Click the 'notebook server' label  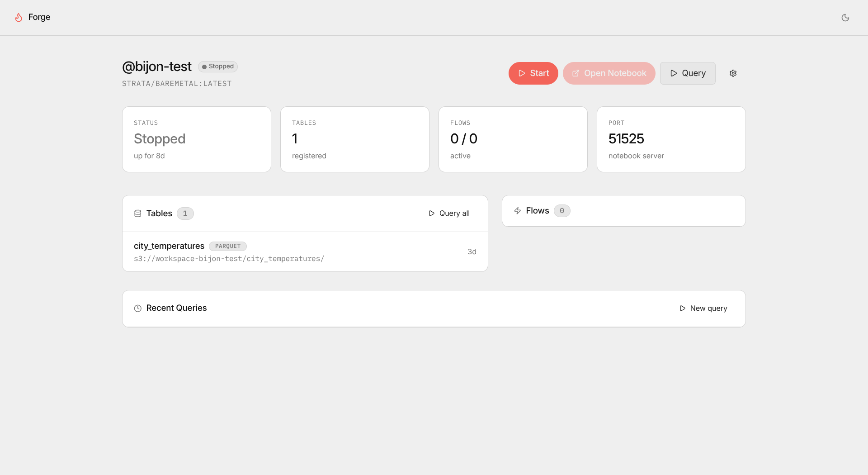(636, 156)
